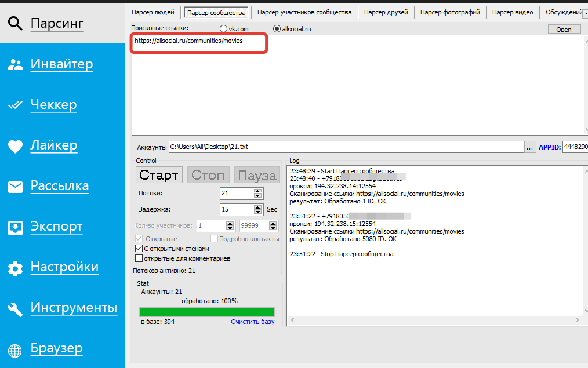Switch to Парсер друзей tab
Viewport: 588px width, 368px height.
[x=386, y=12]
